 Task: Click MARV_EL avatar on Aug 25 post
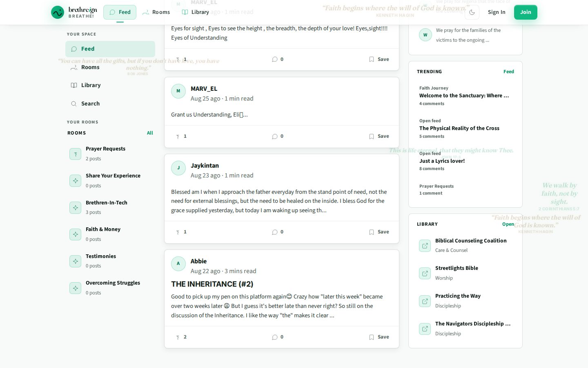click(178, 91)
